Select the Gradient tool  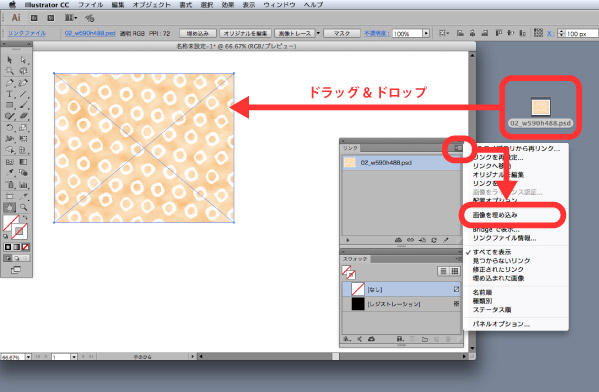click(23, 162)
